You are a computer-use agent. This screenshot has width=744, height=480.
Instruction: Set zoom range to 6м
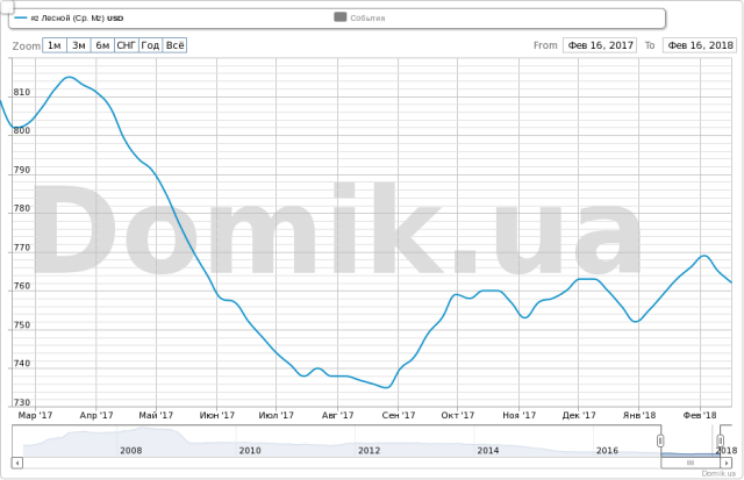[102, 46]
